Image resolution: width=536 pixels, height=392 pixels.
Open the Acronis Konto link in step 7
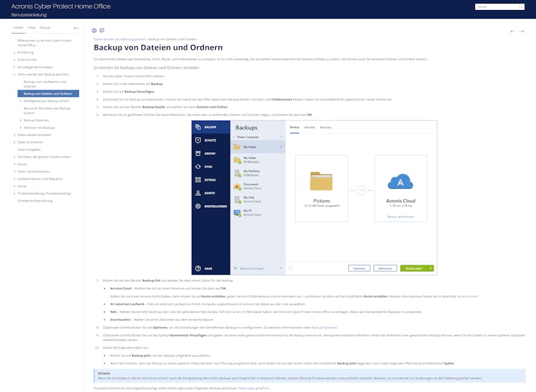[467, 296]
